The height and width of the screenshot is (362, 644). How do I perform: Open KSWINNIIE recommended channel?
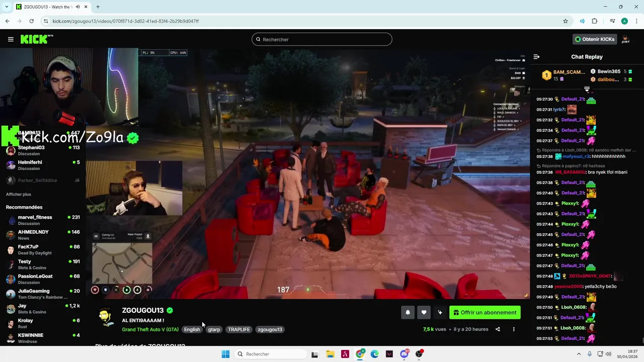click(x=43, y=338)
